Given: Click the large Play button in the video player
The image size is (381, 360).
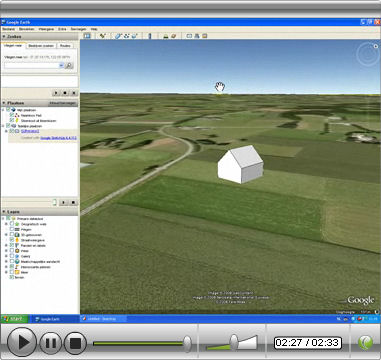Looking at the screenshot, I should coord(22,342).
